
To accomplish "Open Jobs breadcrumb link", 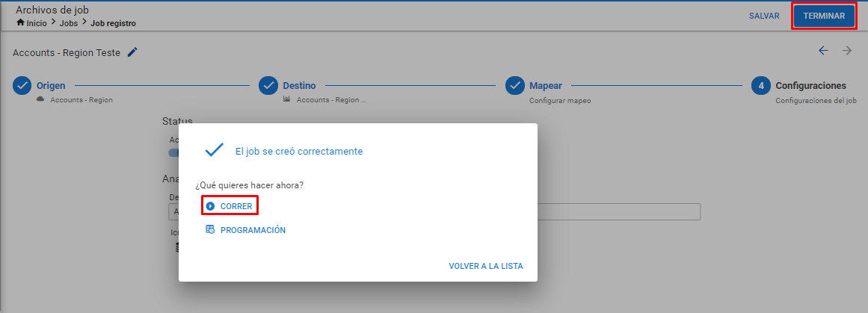I will click(x=68, y=23).
